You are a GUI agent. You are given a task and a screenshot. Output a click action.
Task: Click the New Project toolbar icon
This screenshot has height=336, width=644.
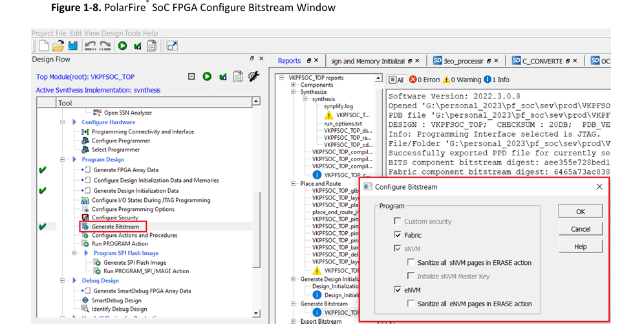pyautogui.click(x=43, y=46)
